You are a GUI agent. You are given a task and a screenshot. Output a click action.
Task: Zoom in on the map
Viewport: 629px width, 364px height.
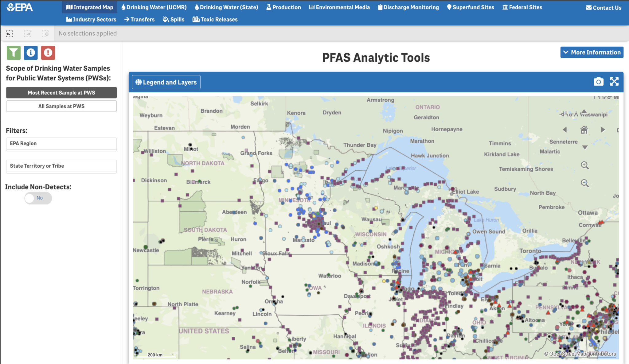tap(585, 165)
